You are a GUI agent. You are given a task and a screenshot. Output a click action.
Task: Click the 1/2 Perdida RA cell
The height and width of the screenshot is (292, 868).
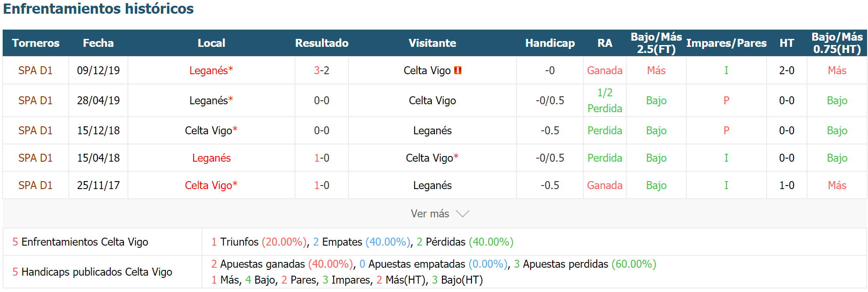click(605, 100)
